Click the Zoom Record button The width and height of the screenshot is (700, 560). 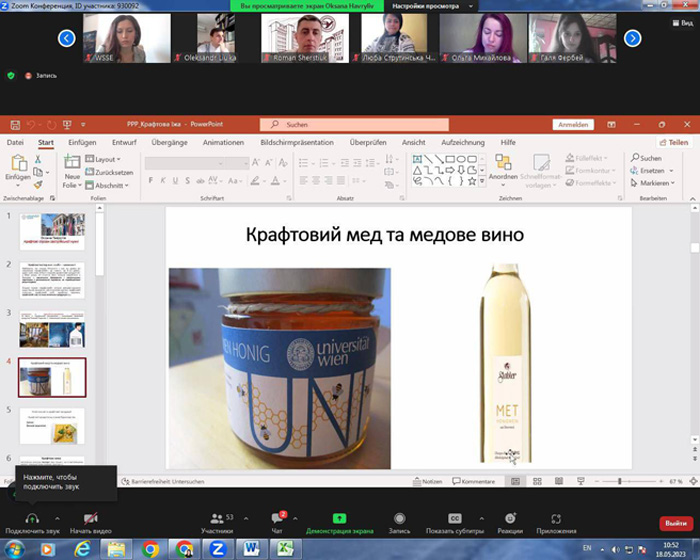tap(399, 518)
